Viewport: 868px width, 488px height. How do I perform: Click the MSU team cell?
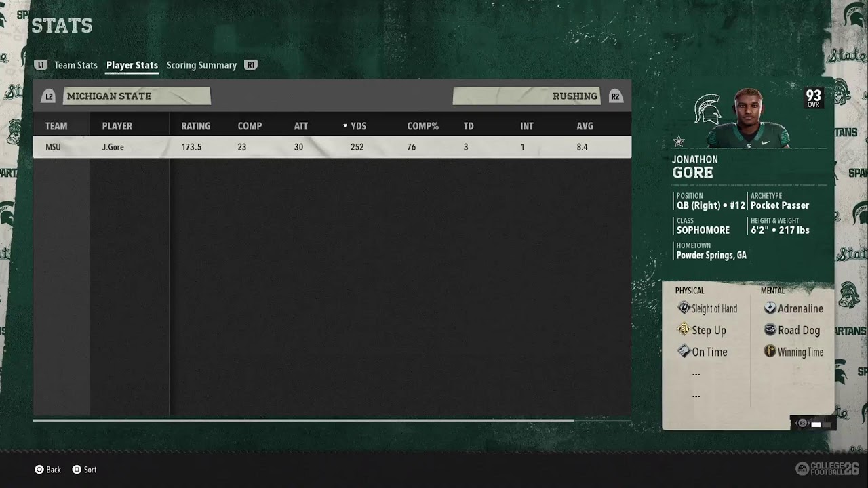53,147
